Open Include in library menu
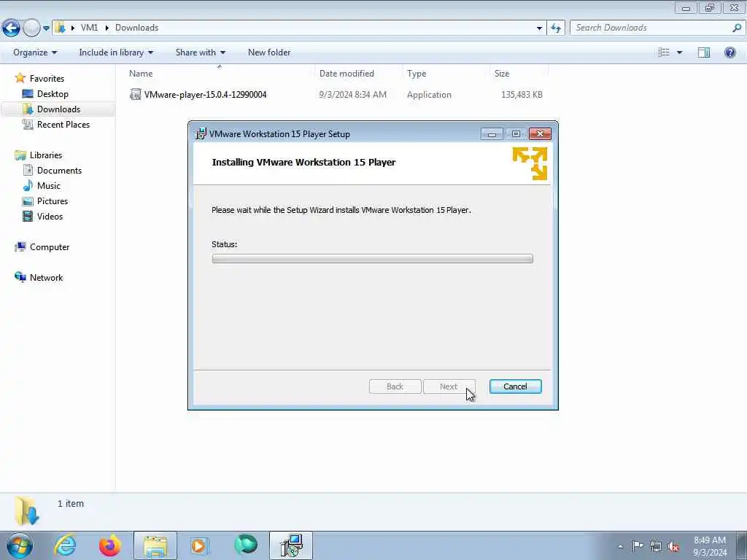This screenshot has height=560, width=747. [116, 52]
